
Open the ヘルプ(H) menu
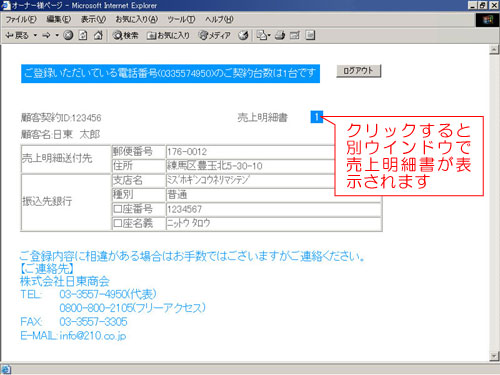(219, 19)
